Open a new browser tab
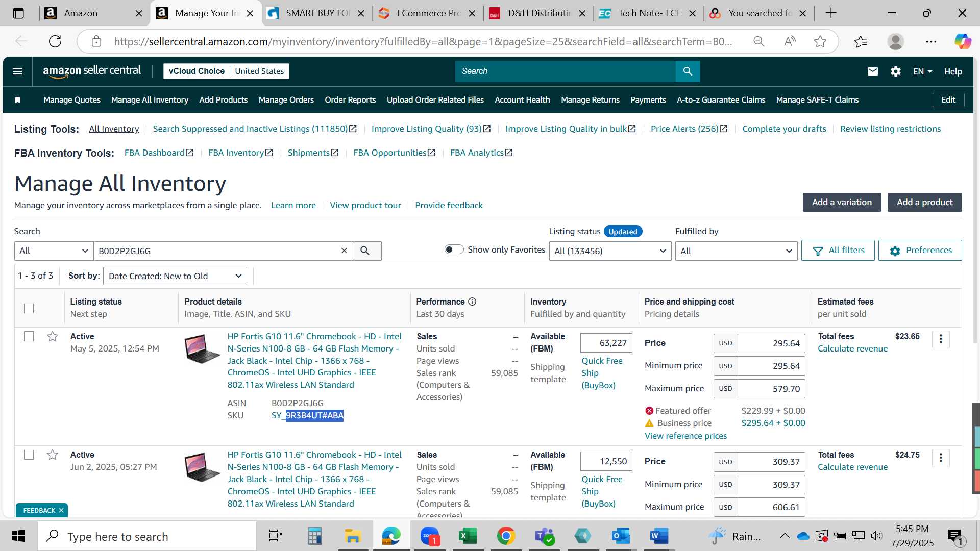The height and width of the screenshot is (551, 980). coord(831,13)
